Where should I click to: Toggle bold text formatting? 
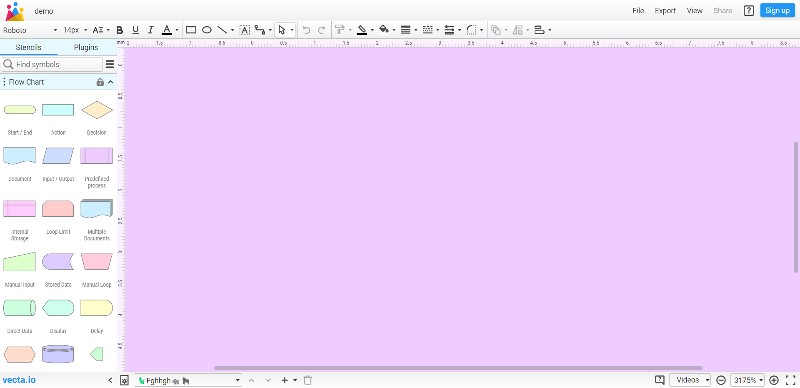[120, 30]
